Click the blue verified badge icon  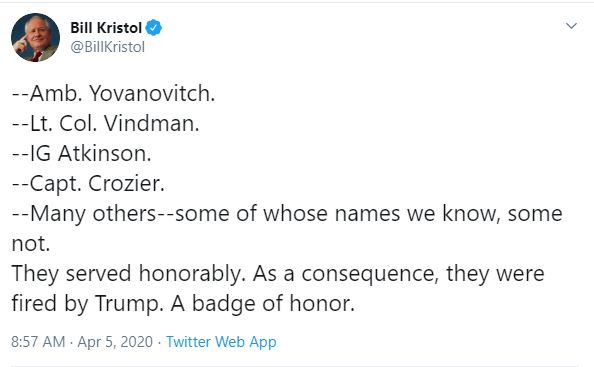(x=154, y=28)
